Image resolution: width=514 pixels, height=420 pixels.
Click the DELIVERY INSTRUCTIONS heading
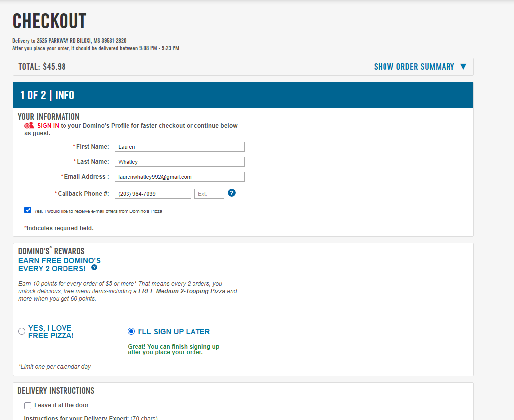coord(56,391)
